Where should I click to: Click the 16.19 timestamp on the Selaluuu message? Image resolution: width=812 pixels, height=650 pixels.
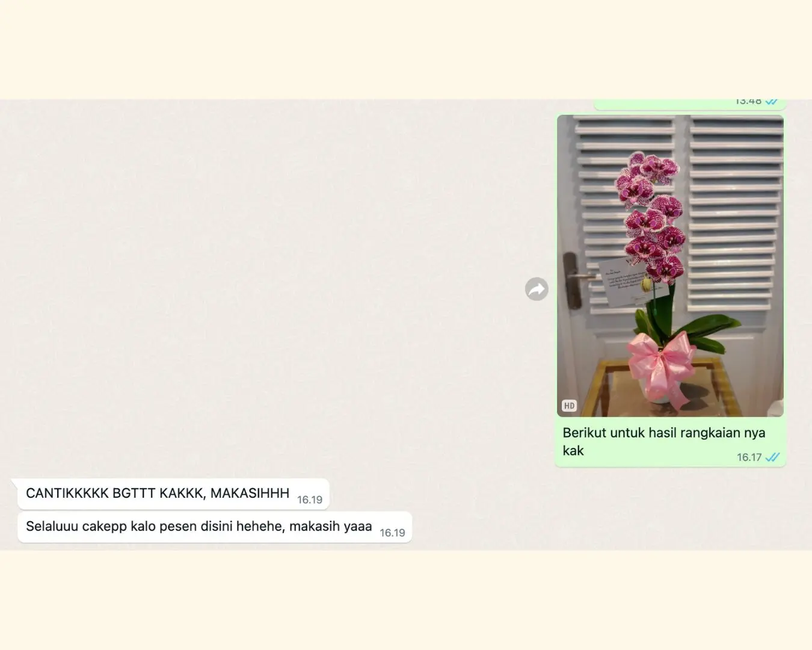pos(392,533)
